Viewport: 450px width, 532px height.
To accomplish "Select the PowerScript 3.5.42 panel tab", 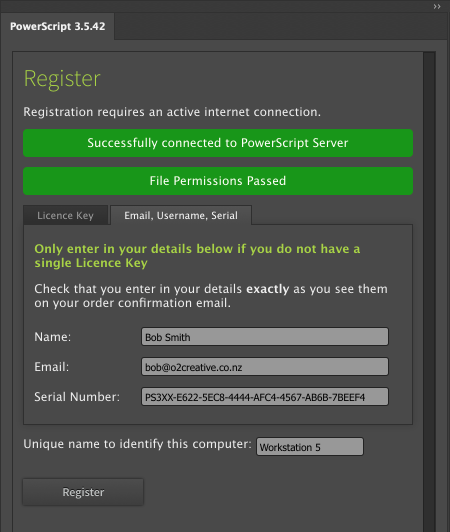I will [57, 26].
